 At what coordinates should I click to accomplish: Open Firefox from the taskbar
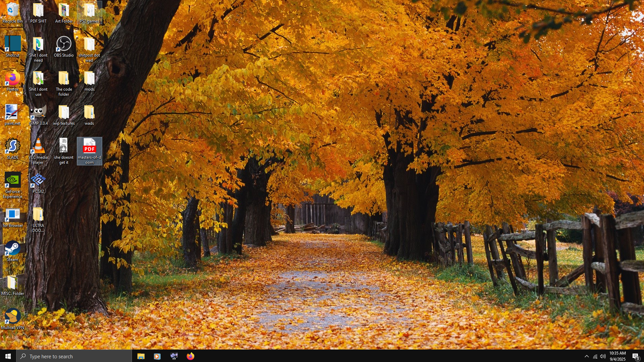[190, 356]
